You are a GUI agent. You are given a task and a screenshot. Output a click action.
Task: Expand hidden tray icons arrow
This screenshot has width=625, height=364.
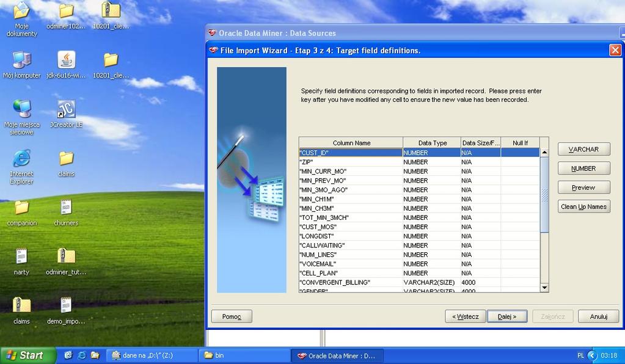[x=593, y=355]
